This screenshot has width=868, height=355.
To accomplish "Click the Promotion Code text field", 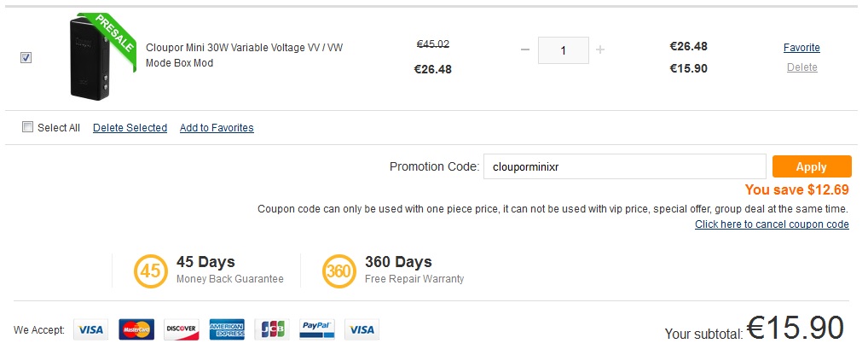I will (623, 166).
